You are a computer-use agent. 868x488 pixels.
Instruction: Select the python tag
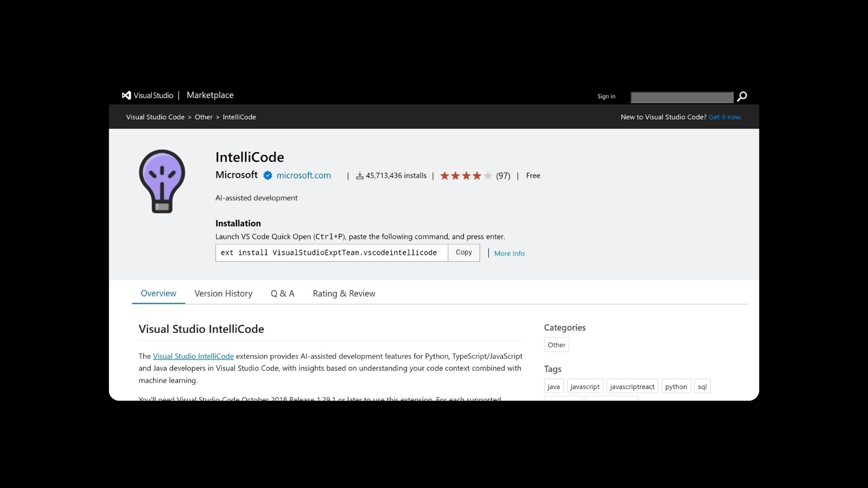tap(676, 387)
